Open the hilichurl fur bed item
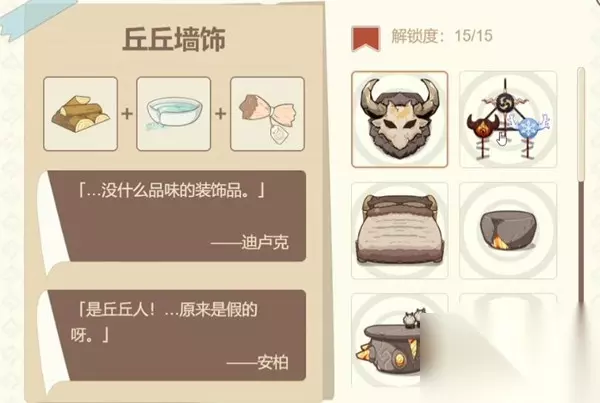This screenshot has width=600, height=403. tap(399, 230)
